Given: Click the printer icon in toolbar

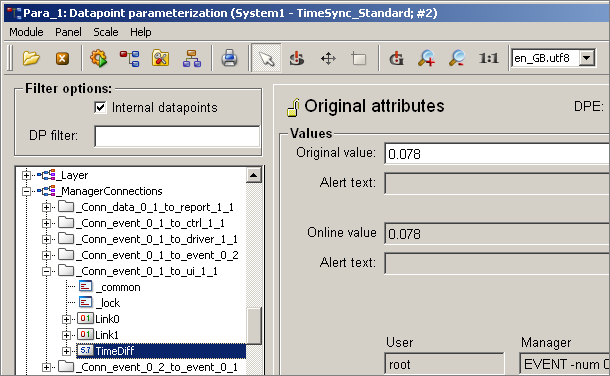Looking at the screenshot, I should [230, 58].
